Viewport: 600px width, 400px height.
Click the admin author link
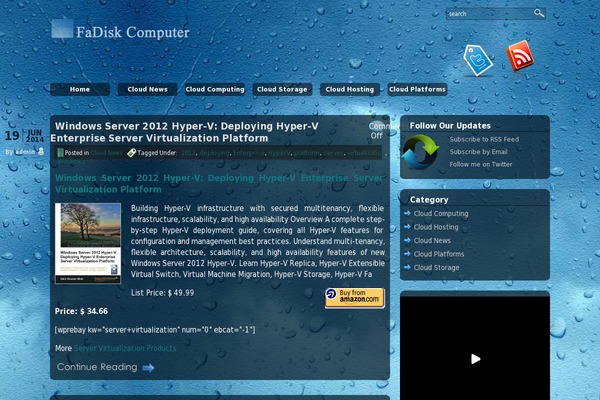pos(25,152)
